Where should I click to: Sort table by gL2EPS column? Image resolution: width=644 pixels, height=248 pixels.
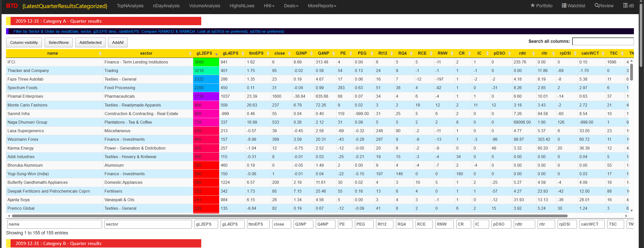tap(206, 53)
